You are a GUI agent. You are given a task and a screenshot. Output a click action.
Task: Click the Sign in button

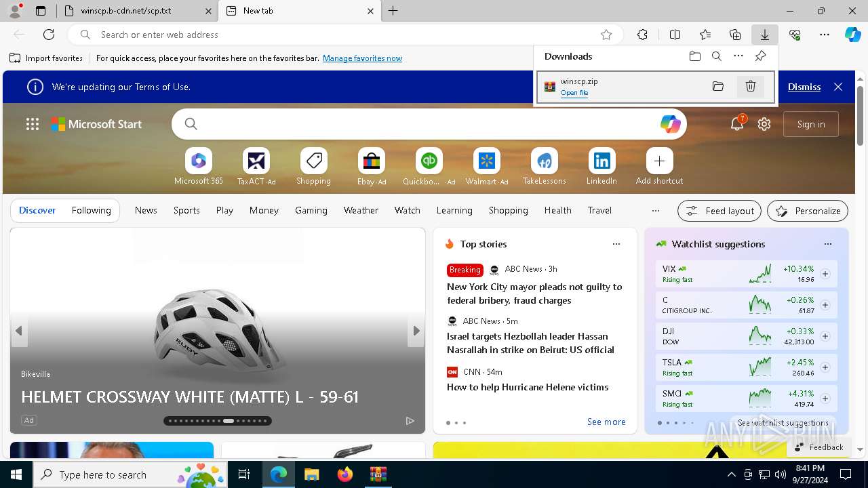pyautogui.click(x=811, y=124)
